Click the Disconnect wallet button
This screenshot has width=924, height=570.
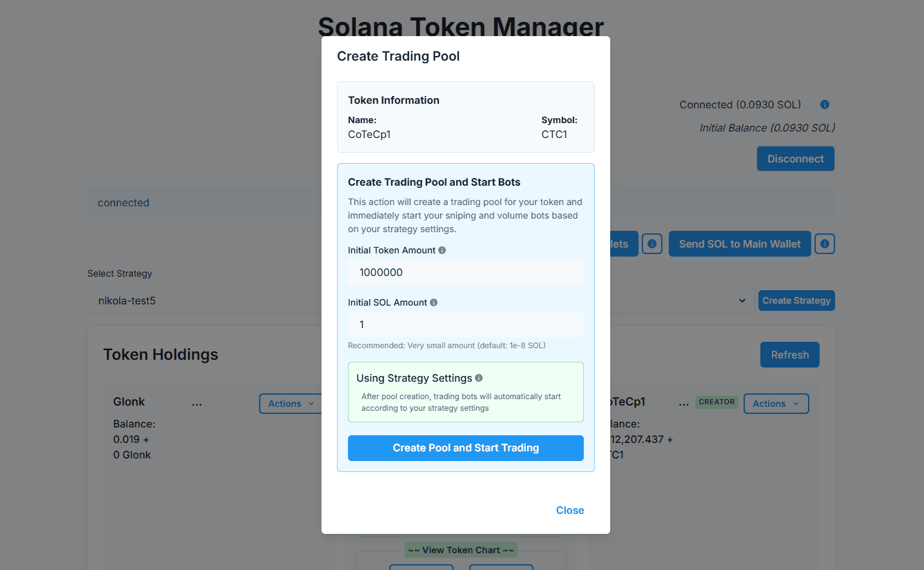click(795, 159)
